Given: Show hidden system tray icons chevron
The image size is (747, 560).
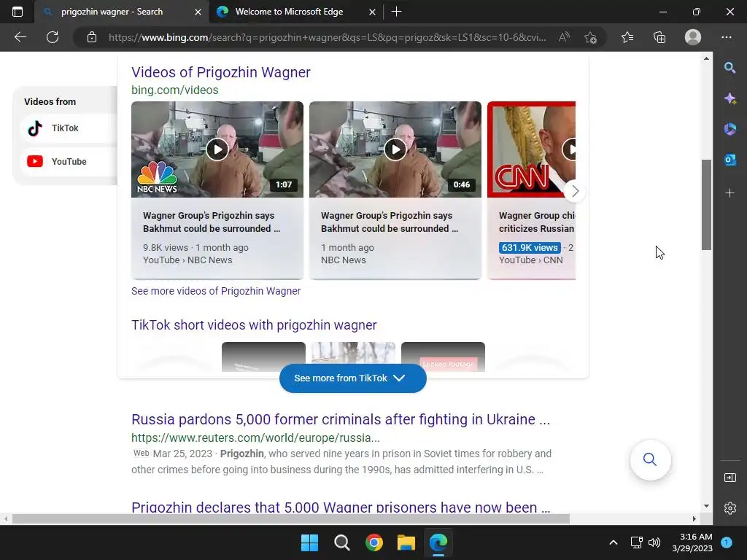Looking at the screenshot, I should pyautogui.click(x=614, y=542).
